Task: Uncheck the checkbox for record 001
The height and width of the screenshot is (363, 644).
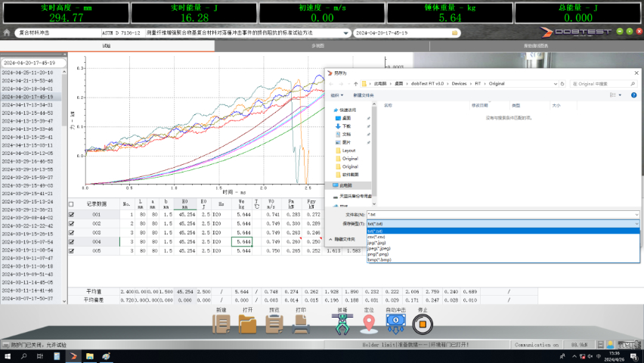Action: point(72,215)
